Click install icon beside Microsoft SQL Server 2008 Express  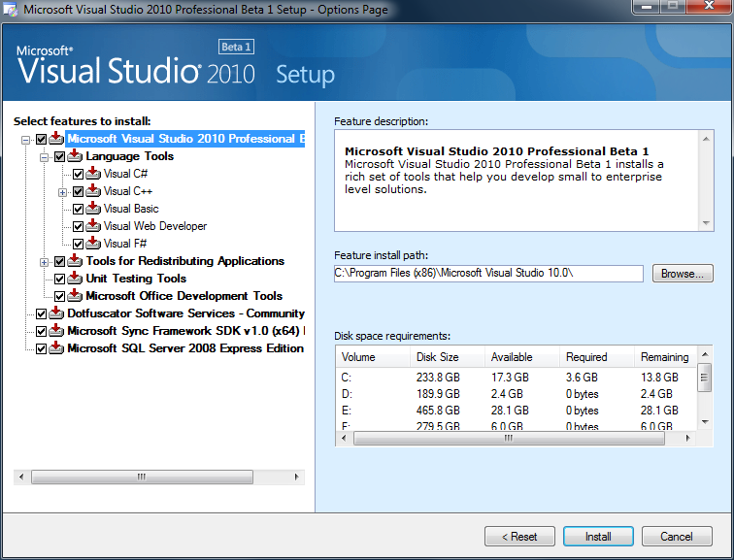click(x=56, y=347)
